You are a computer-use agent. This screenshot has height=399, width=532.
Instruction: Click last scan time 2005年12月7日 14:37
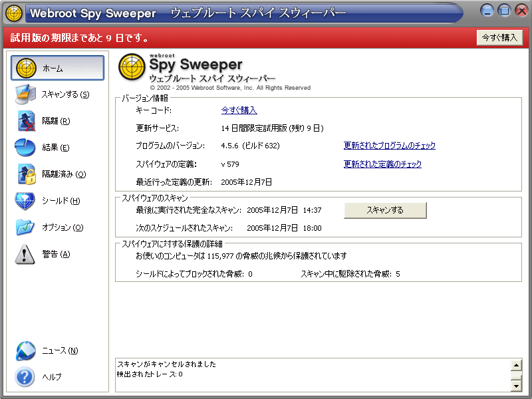pos(284,210)
